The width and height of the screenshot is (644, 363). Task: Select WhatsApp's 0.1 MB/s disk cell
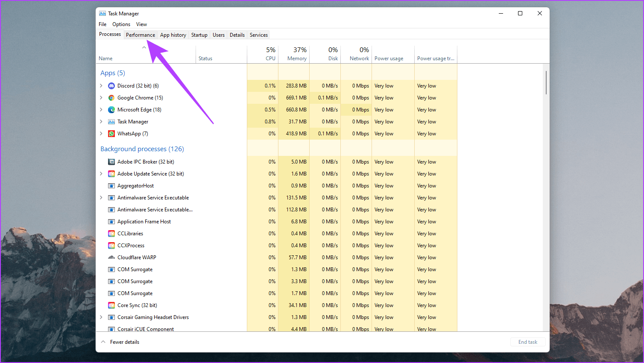point(325,134)
